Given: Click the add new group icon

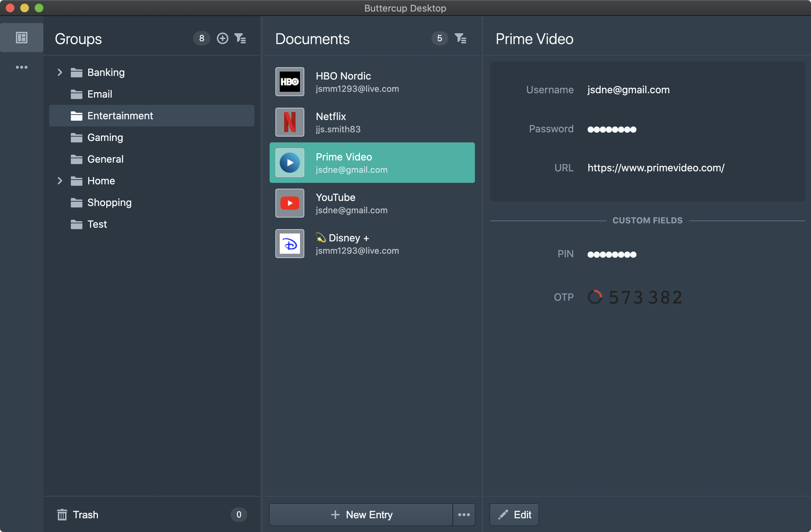Looking at the screenshot, I should pyautogui.click(x=222, y=38).
